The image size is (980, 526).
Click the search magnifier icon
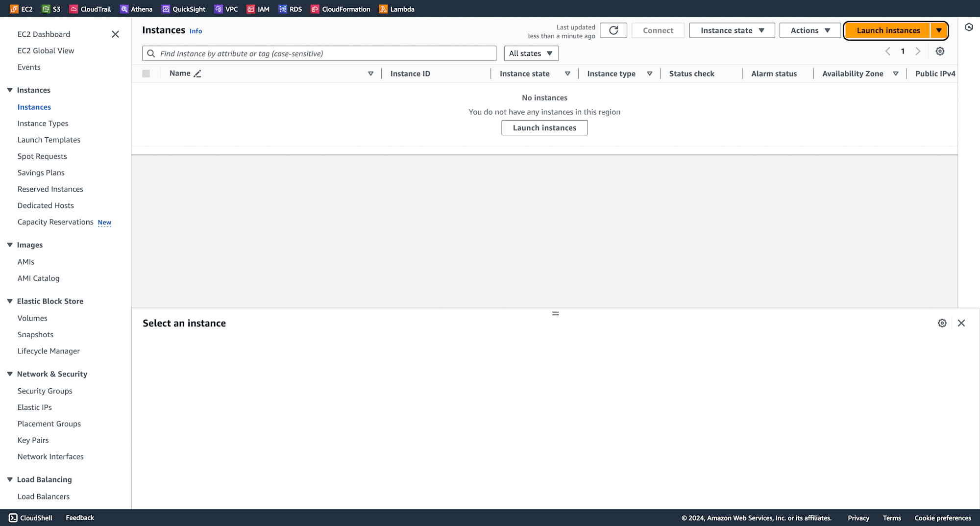151,53
